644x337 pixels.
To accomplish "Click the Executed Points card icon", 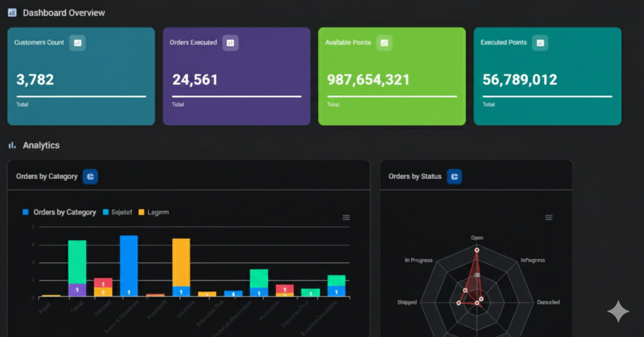I will 540,43.
